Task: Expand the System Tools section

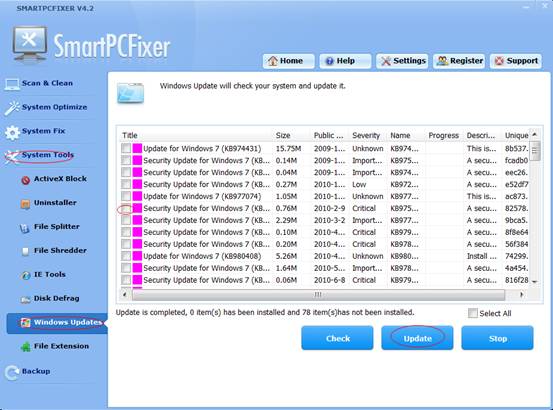Action: tap(40, 155)
